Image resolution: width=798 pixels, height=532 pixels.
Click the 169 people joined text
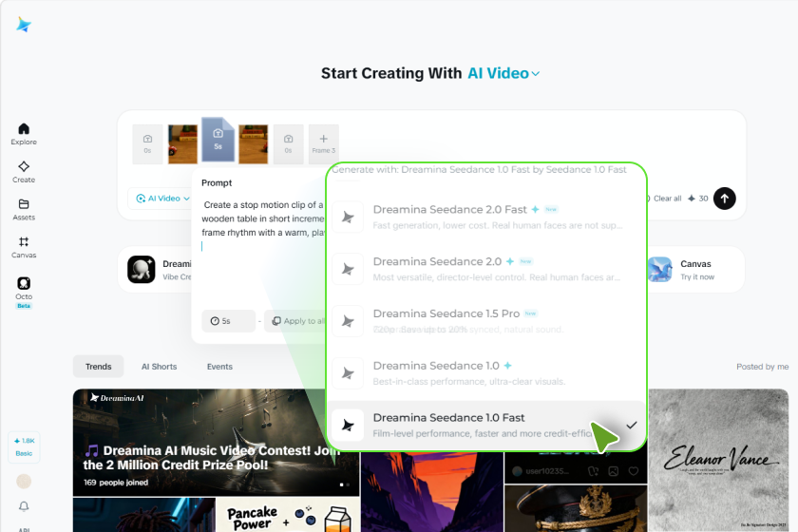pyautogui.click(x=116, y=482)
